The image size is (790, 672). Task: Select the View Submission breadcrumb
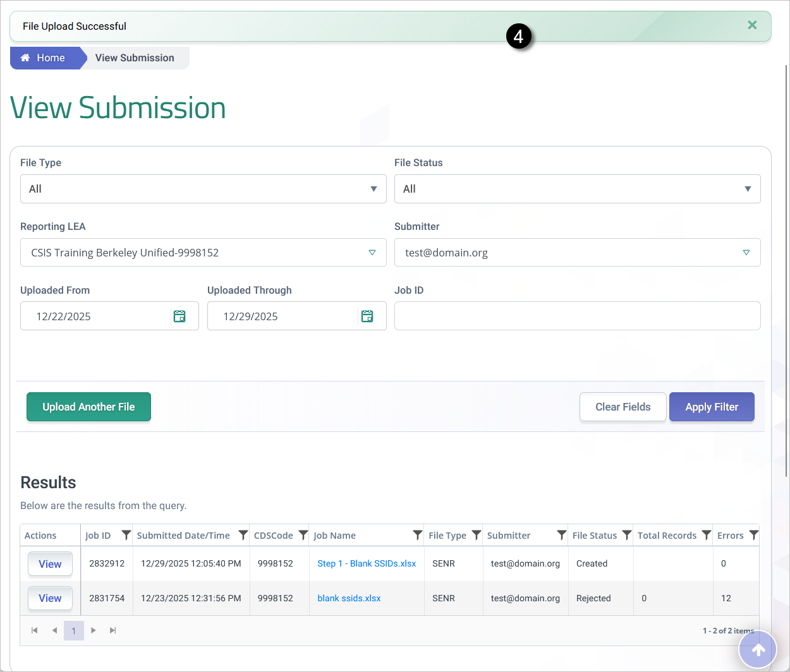(135, 58)
